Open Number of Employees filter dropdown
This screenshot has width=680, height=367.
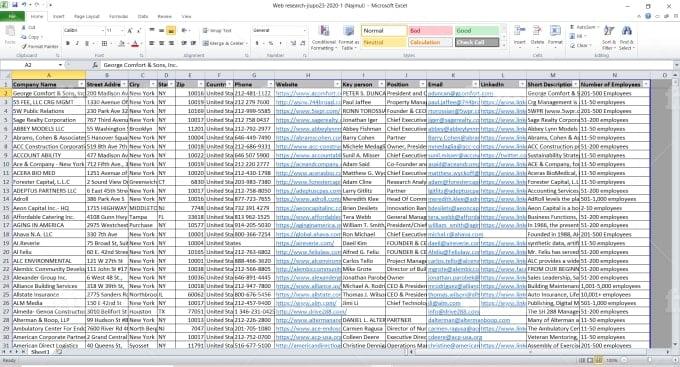pyautogui.click(x=646, y=84)
